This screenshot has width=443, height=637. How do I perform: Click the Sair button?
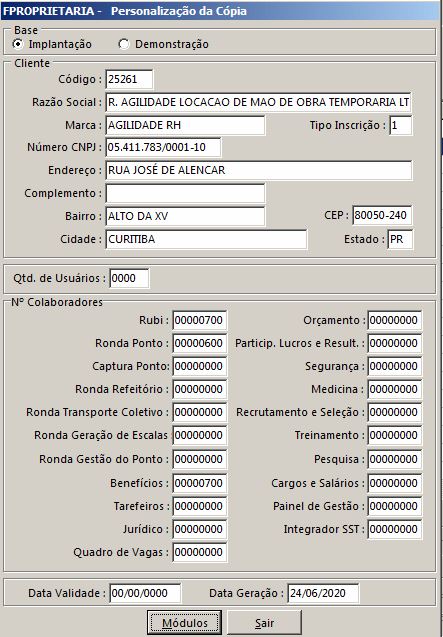pos(264,623)
